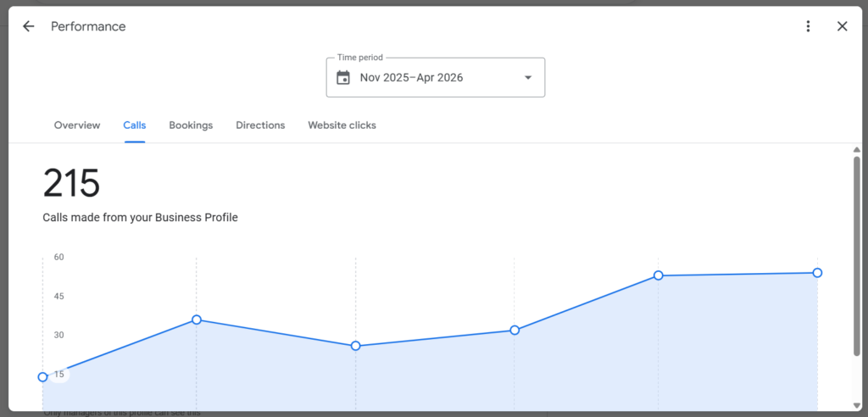Open the three-dot more options menu
The width and height of the screenshot is (868, 417).
(x=808, y=26)
